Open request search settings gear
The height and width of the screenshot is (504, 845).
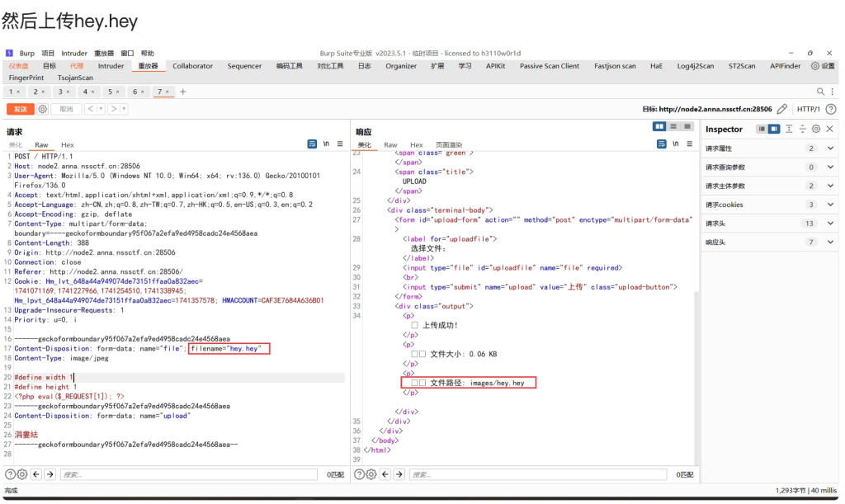[x=22, y=474]
